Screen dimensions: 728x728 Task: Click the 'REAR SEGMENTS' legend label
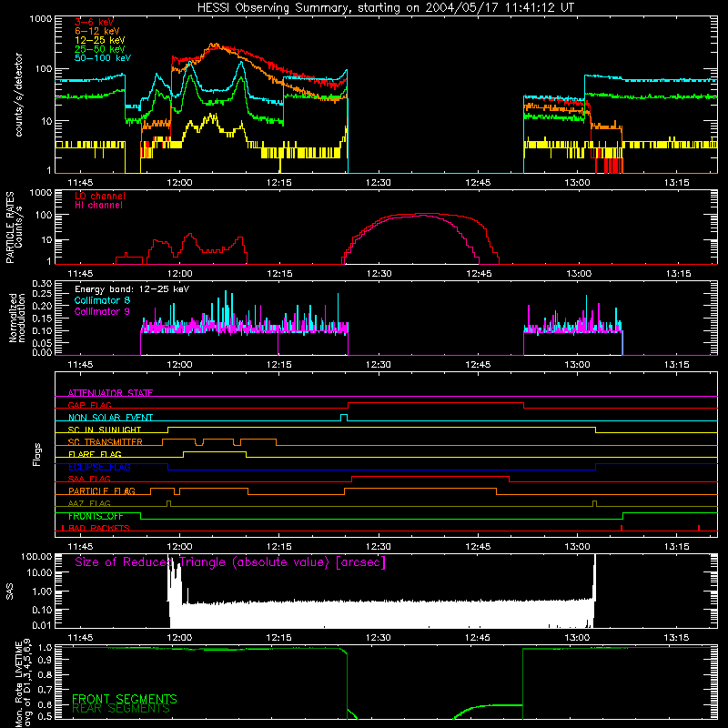click(121, 709)
